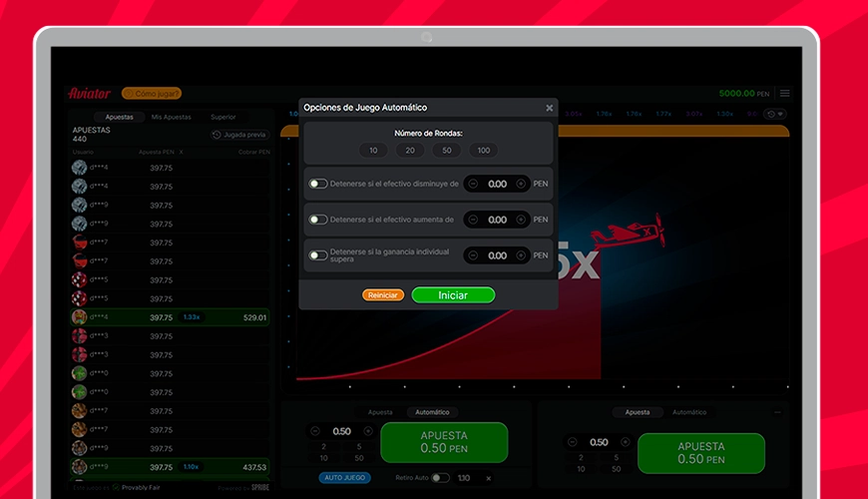Click the 3.07x multiplier in the history
868x499 pixels.
(x=693, y=114)
